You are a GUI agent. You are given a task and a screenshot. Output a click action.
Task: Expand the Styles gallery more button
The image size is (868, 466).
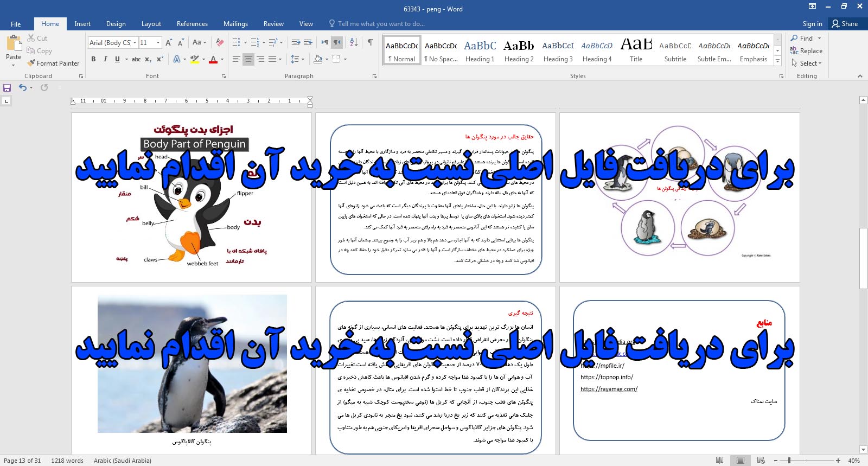778,61
